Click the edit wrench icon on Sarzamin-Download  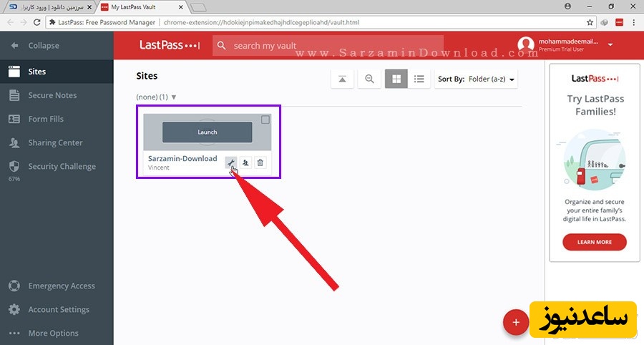click(230, 162)
